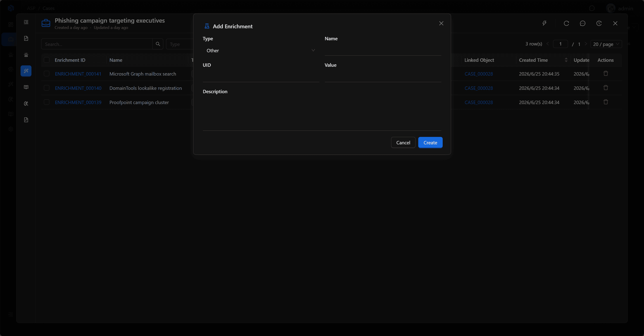Viewport: 644px width, 336px height.
Task: Open the Type dropdown showing Other
Action: point(261,50)
